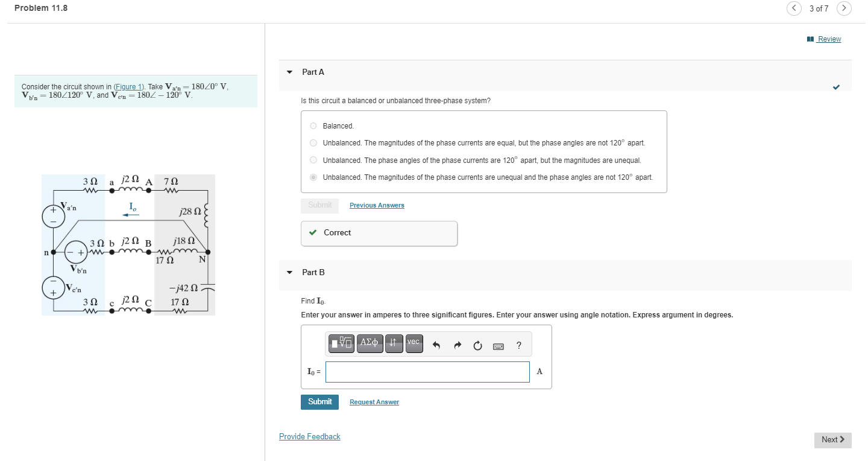Open the equation editor help question mark
Viewport: 868px width, 461px height.
[x=518, y=345]
